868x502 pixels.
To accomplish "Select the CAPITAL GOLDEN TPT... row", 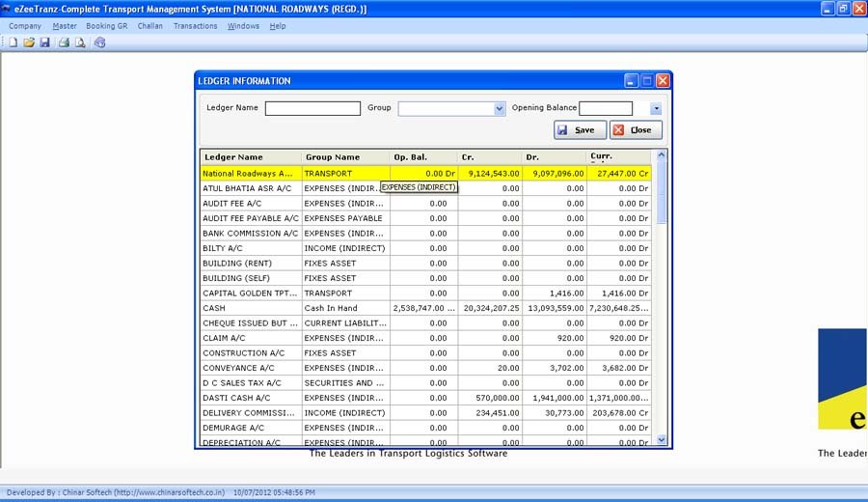I will pos(425,293).
